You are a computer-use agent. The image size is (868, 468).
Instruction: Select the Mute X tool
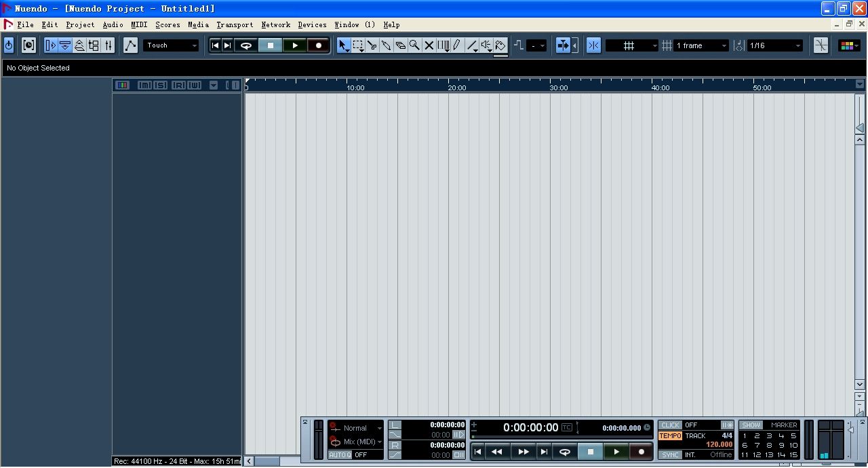[x=429, y=45]
